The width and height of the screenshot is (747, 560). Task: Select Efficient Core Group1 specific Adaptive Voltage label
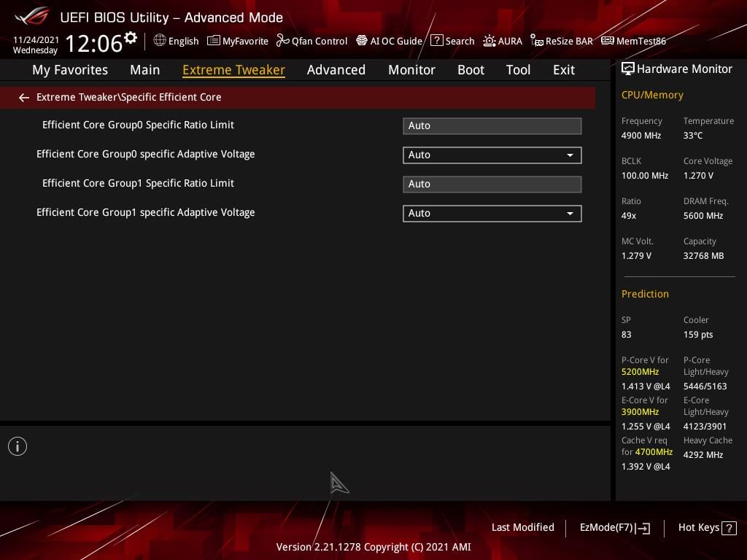coord(146,212)
